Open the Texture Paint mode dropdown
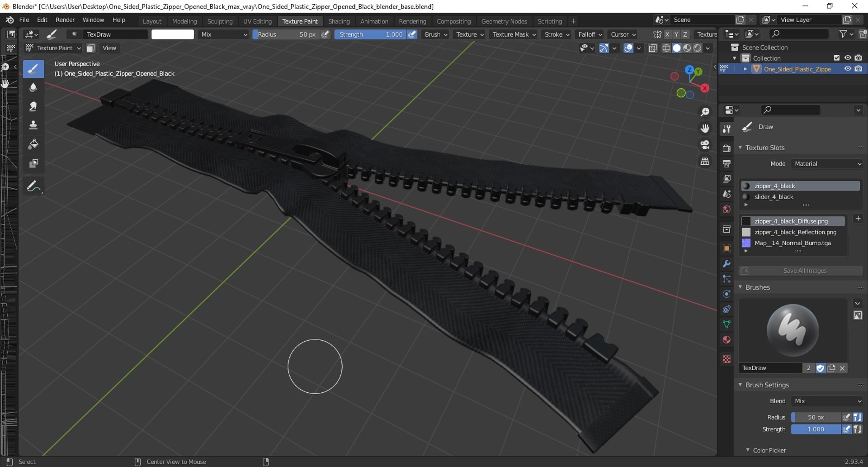The width and height of the screenshot is (868, 467). pos(53,48)
